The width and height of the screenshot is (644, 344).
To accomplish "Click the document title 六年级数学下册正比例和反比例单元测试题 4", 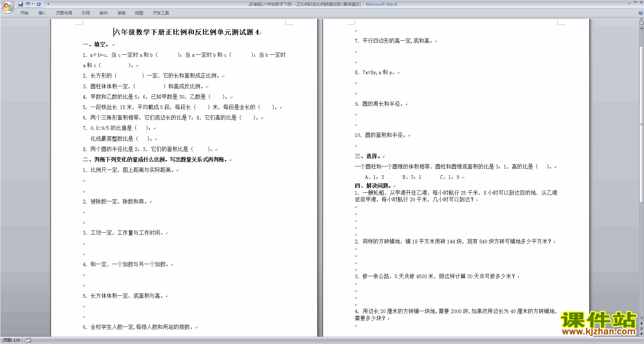I will coord(186,32).
